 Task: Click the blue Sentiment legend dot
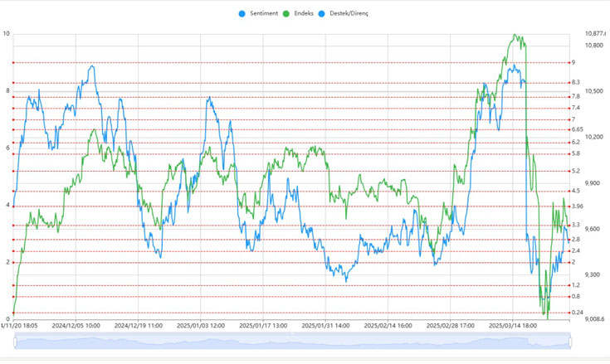pyautogui.click(x=242, y=14)
